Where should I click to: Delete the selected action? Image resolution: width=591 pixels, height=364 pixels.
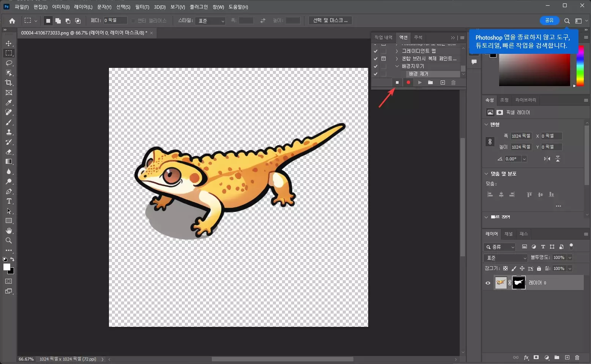453,82
